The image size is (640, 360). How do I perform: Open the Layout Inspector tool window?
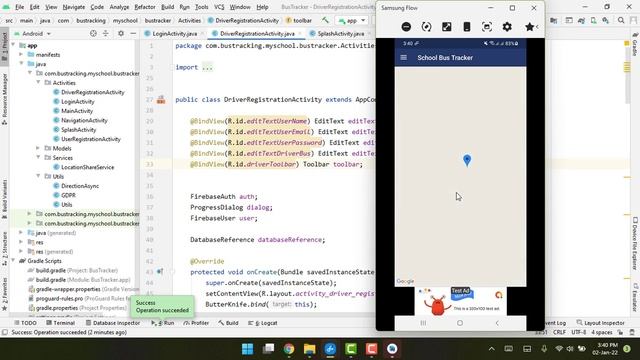600,323
